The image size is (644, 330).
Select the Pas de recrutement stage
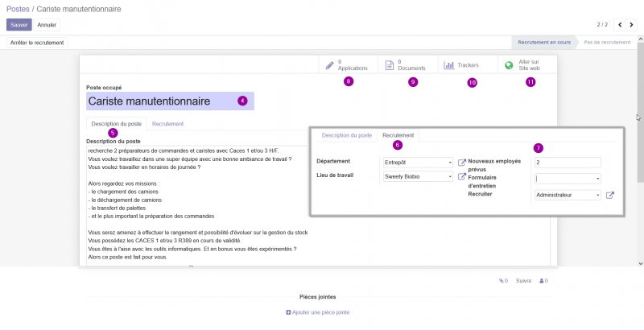pyautogui.click(x=607, y=43)
